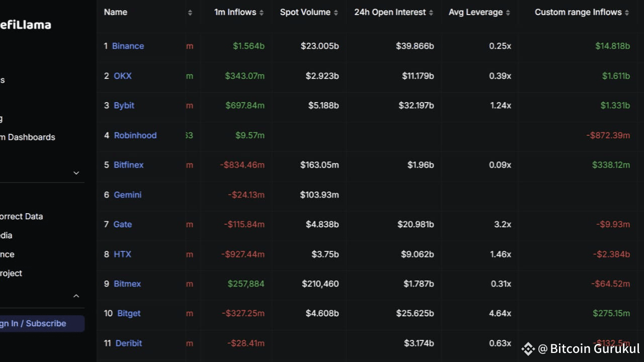Open the Deribit exchange link
This screenshot has width=644, height=362.
[128, 343]
